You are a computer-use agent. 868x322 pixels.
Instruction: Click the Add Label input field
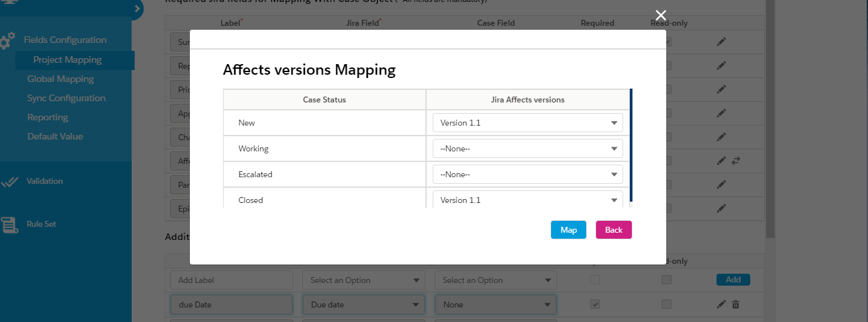click(231, 280)
